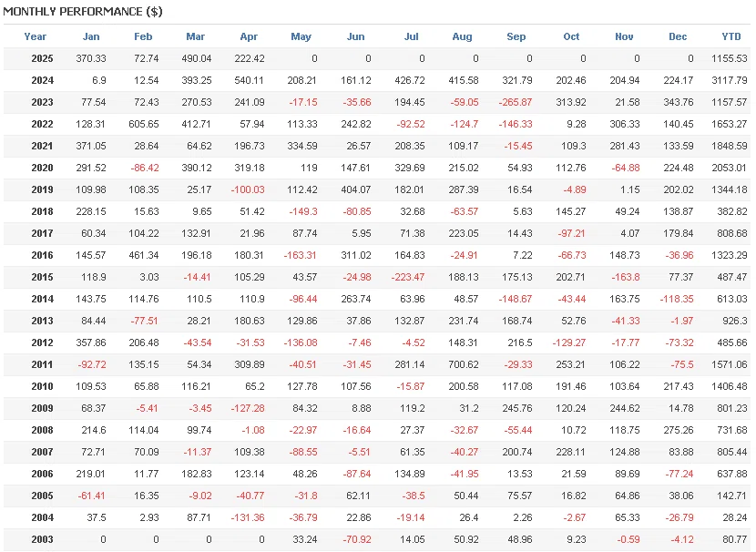
Task: Click the Dec column header
Action: pyautogui.click(x=678, y=36)
